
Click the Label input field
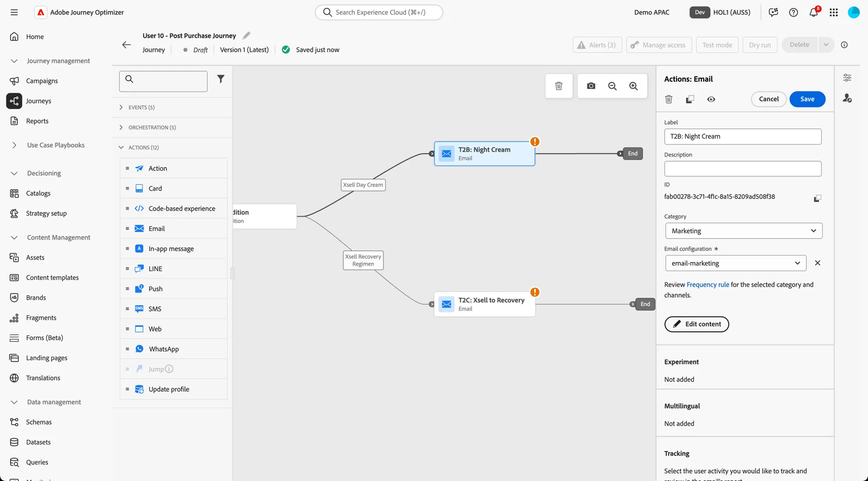point(742,137)
